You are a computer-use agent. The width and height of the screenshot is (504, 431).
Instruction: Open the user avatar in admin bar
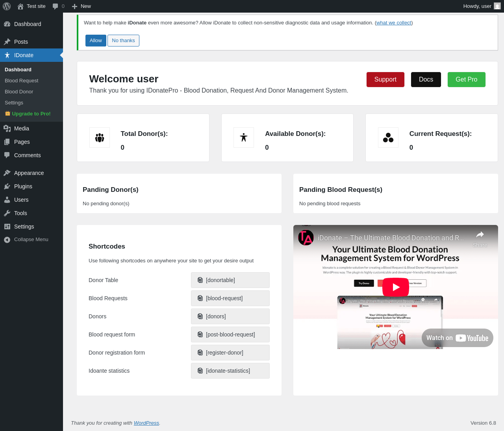(497, 6)
